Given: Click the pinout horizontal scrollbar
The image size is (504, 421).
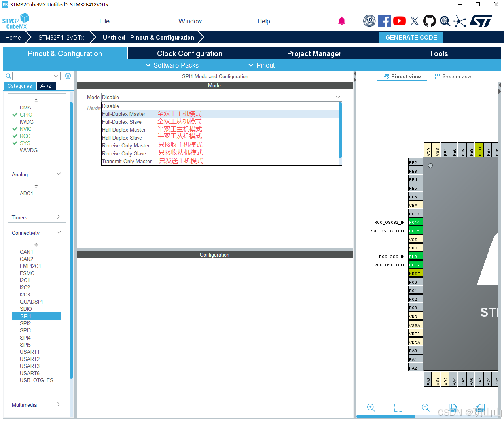Looking at the screenshot, I should tap(386, 417).
